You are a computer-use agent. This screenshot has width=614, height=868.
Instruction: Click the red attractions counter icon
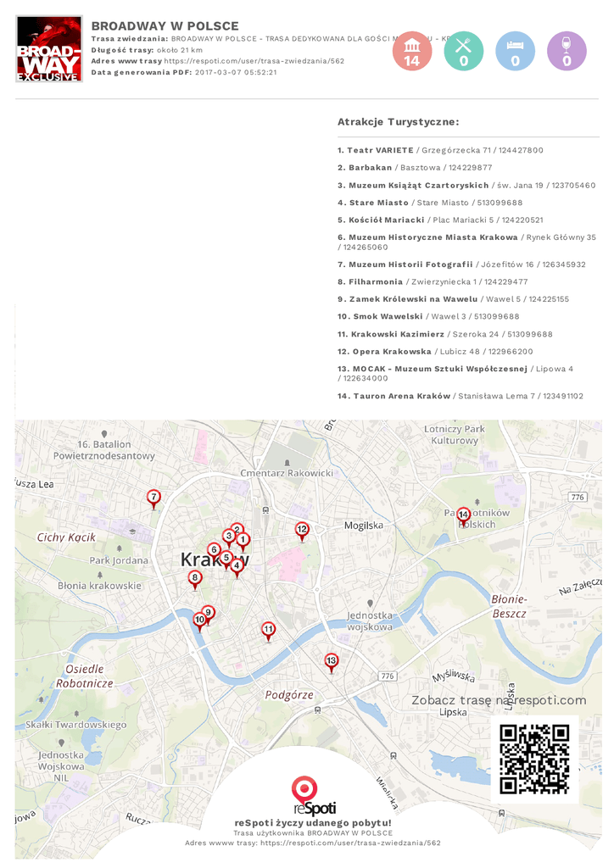pos(412,52)
